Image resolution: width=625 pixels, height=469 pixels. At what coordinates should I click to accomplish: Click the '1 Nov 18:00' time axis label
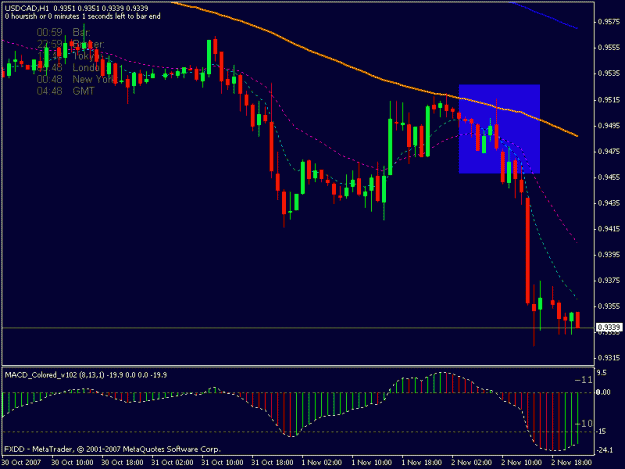point(422,462)
